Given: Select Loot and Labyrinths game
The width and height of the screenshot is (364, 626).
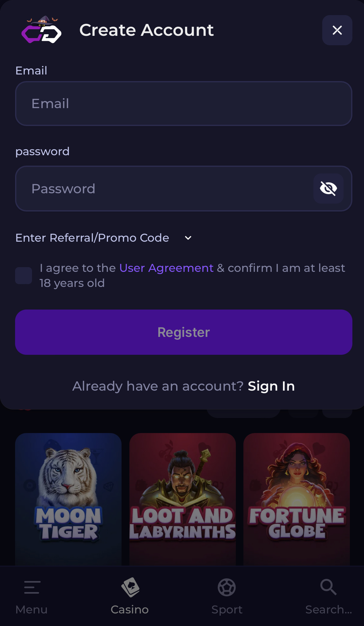Looking at the screenshot, I should pyautogui.click(x=182, y=499).
